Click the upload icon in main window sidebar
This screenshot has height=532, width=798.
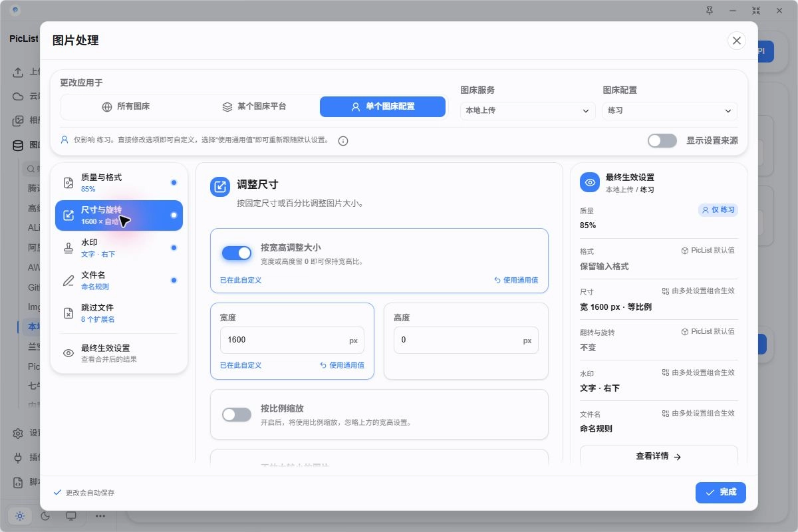(19, 72)
